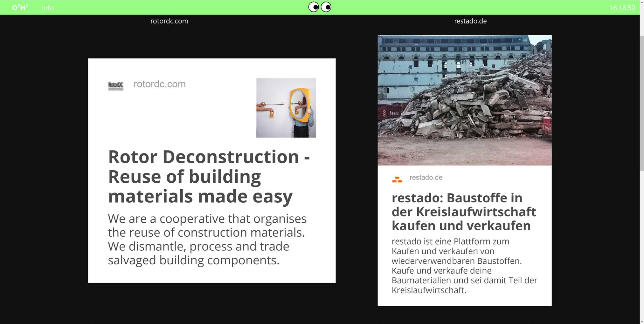The width and height of the screenshot is (644, 324).
Task: Click the O²H² logo in the green bar
Action: [20, 8]
